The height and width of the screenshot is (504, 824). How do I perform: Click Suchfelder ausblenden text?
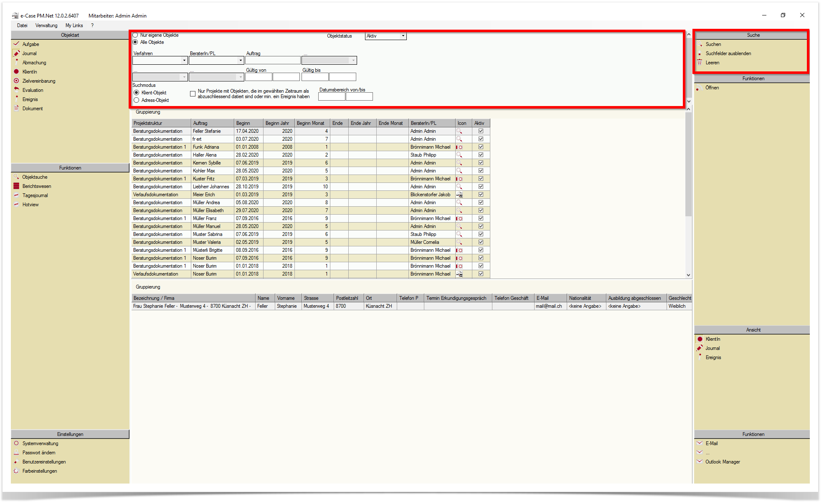coord(728,53)
